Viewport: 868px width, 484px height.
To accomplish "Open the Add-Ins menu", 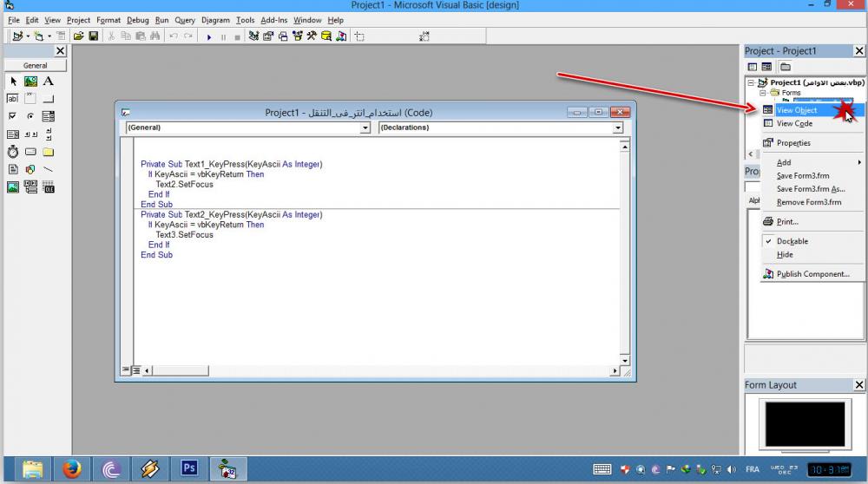I will pyautogui.click(x=274, y=20).
